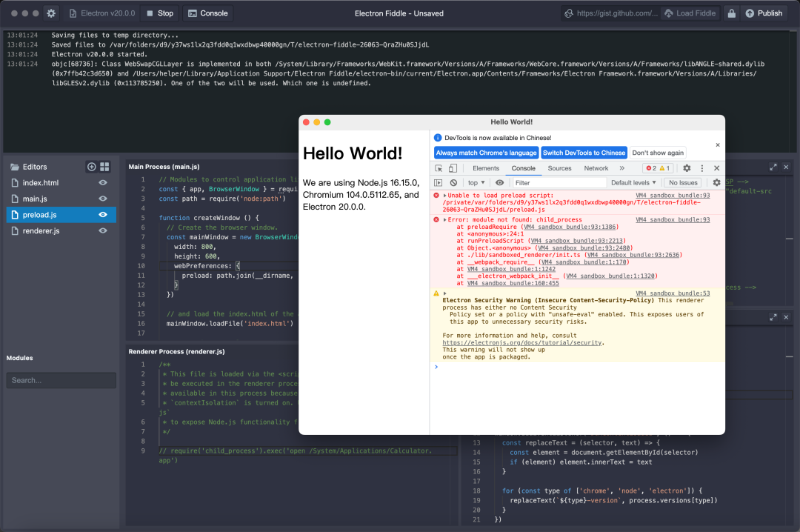Click Don't show again button
800x532 pixels.
658,153
